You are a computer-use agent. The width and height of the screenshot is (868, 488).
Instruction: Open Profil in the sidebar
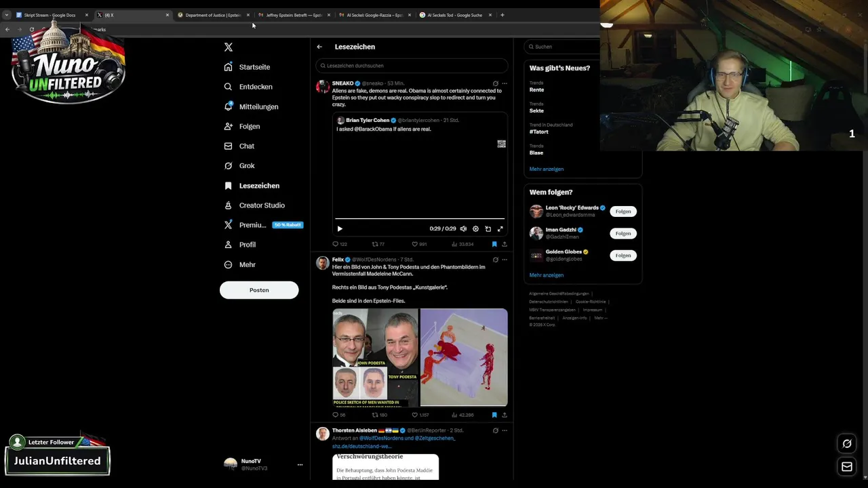coord(240,245)
